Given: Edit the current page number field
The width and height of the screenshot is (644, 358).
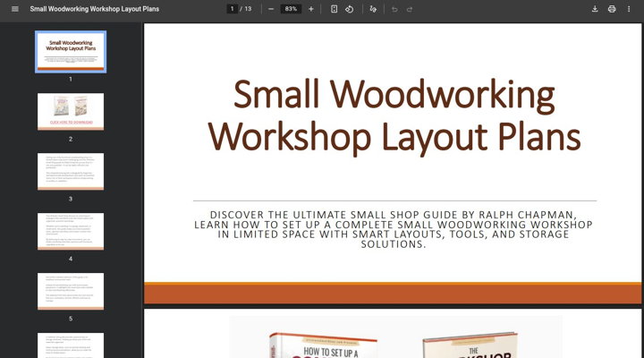Looking at the screenshot, I should click(x=232, y=9).
